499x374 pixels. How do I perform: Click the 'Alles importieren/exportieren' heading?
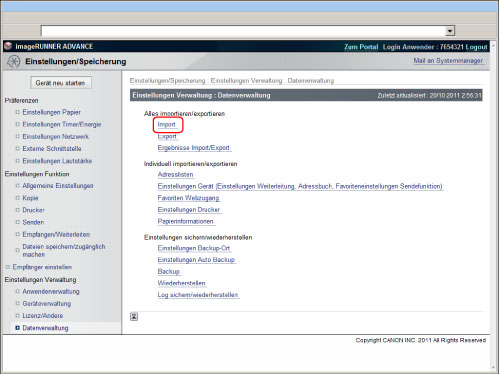(184, 114)
